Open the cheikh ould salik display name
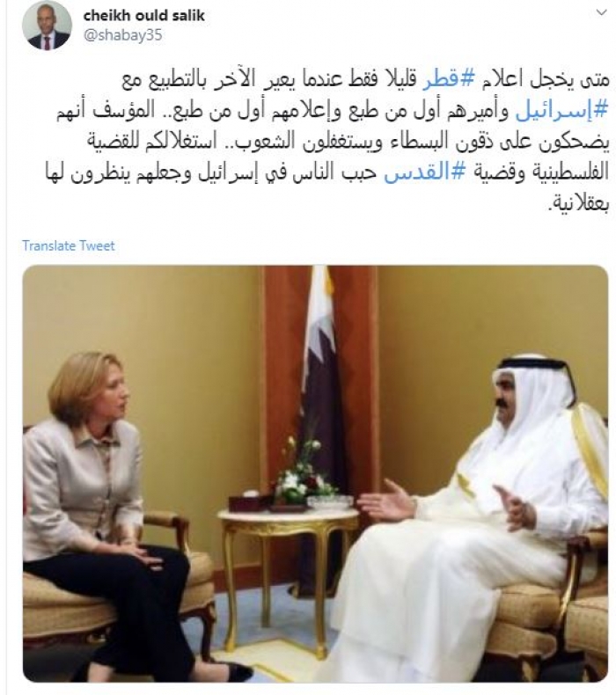The height and width of the screenshot is (695, 616). [143, 16]
